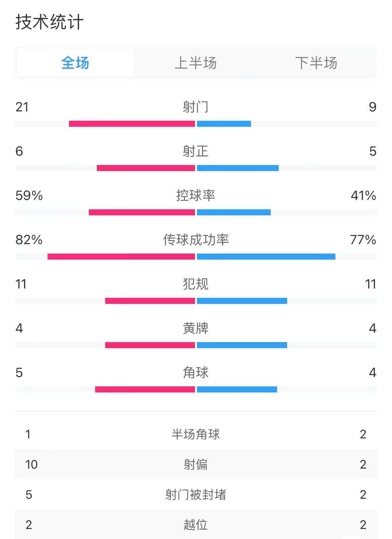Screen dimensions: 392x539
Task: Click the 犯规 stat label
Action: [x=196, y=284]
